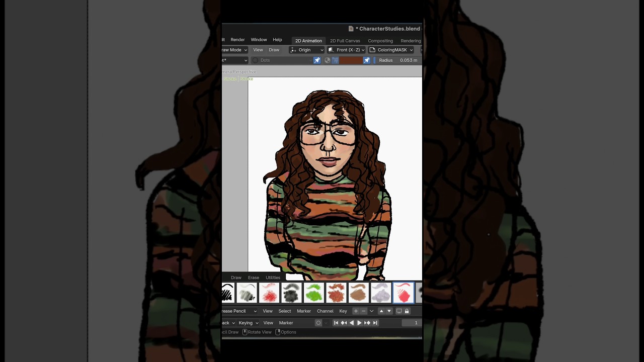Open the Help menu
644x362 pixels.
point(277,40)
